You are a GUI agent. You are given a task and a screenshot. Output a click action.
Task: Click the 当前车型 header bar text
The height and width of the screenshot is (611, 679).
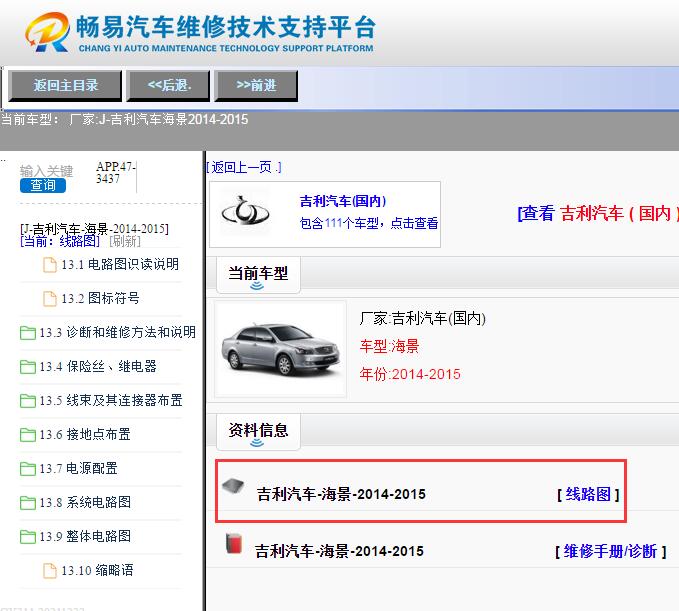point(258,273)
